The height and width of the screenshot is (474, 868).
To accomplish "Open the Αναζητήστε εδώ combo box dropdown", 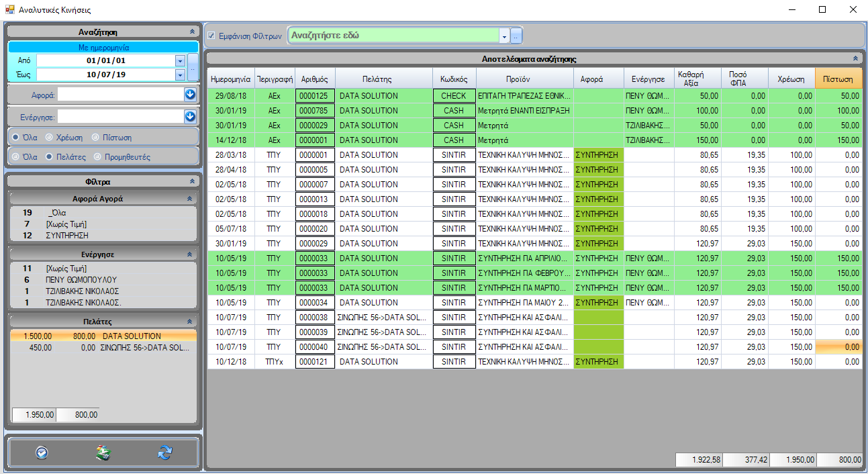I will (504, 36).
